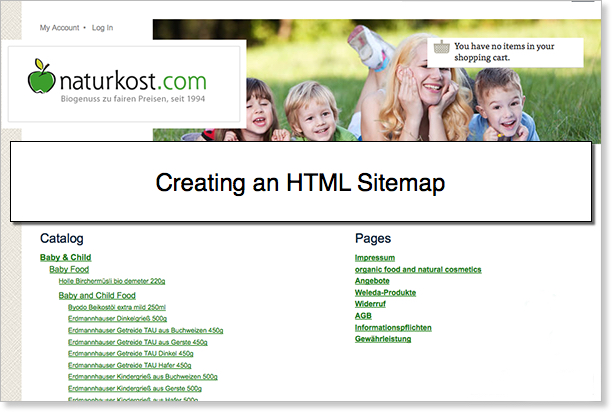Viewport: 612px width, 412px height.
Task: Open Erdmannhauser Kindergrieß aus Gerste 500g
Action: click(135, 388)
